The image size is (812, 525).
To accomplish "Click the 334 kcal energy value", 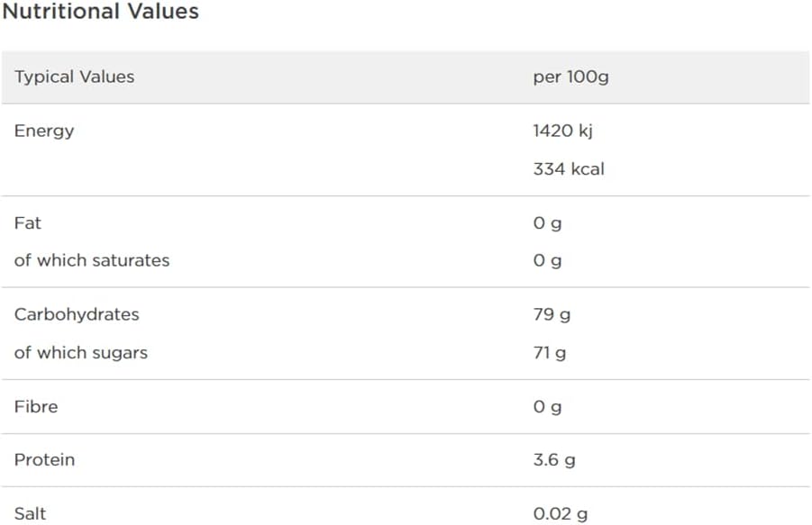I will 569,168.
